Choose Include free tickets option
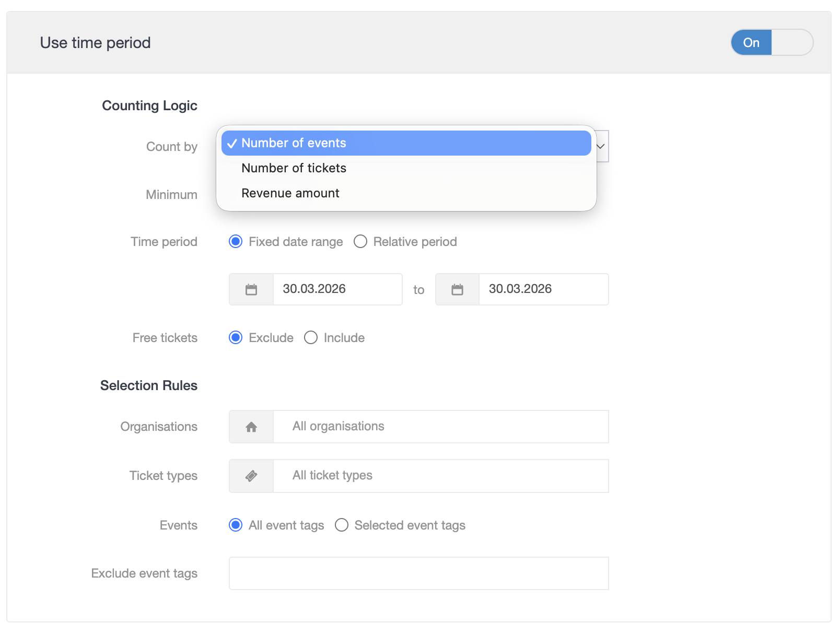 pyautogui.click(x=311, y=338)
